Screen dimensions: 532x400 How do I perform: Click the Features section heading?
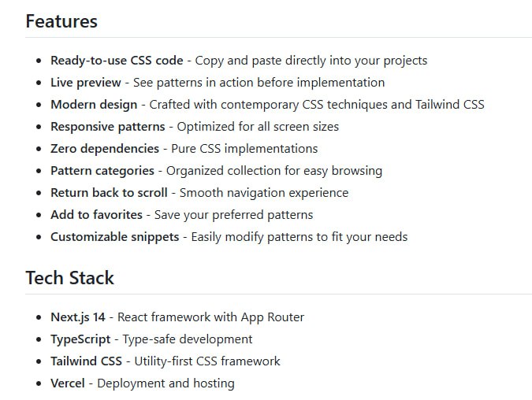tap(61, 21)
